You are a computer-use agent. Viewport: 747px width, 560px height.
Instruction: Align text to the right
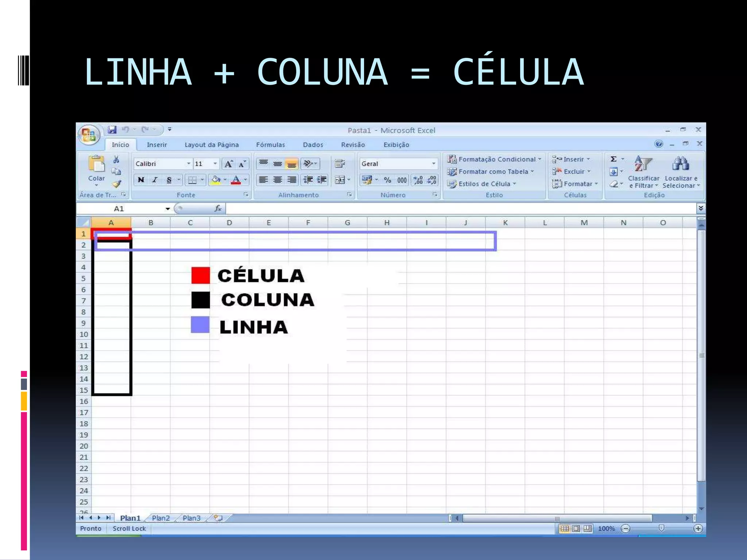[x=292, y=180]
